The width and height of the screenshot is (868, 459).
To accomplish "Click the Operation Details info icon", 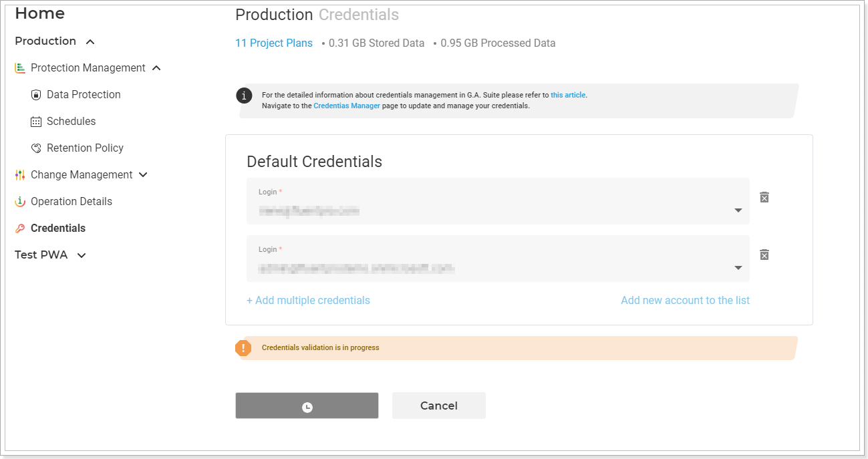I will (20, 202).
